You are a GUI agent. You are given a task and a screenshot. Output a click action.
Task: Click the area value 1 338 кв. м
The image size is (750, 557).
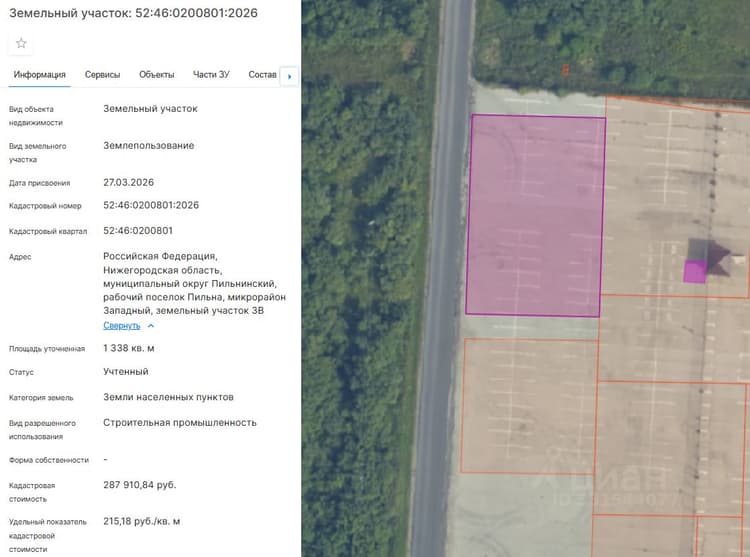(129, 348)
